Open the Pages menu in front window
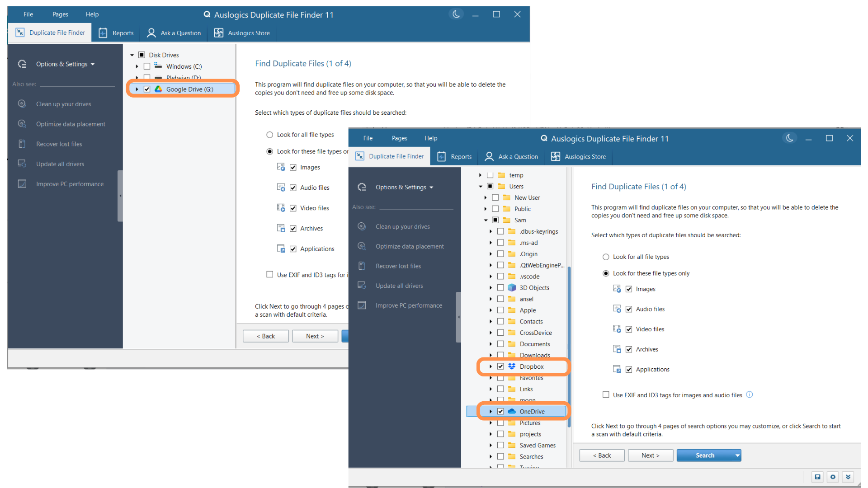 tap(399, 138)
